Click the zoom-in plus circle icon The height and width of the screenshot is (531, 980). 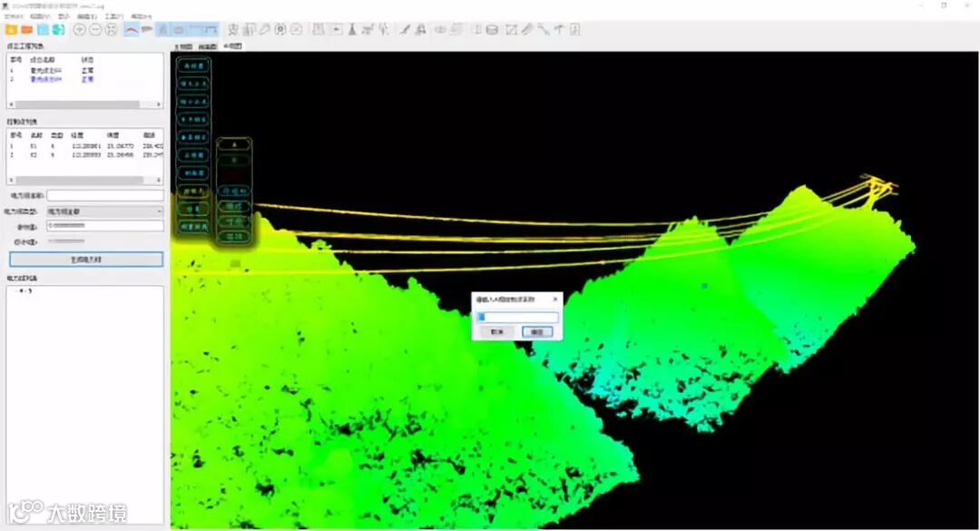pyautogui.click(x=79, y=29)
